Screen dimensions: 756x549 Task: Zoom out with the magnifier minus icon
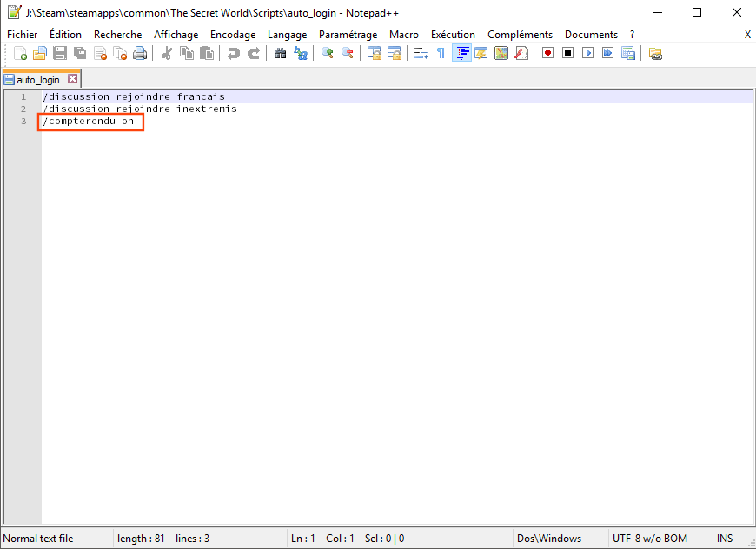tap(347, 53)
